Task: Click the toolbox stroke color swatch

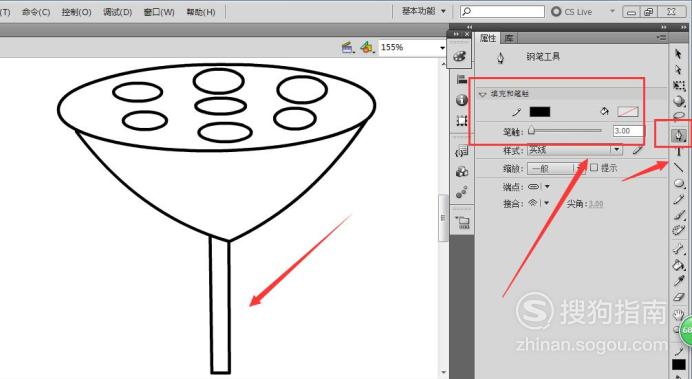Action: (679, 364)
